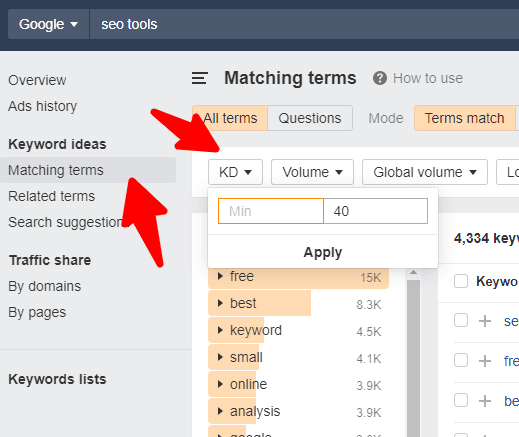This screenshot has height=437, width=519.
Task: Open the Overview sidebar page
Action: pyautogui.click(x=37, y=80)
